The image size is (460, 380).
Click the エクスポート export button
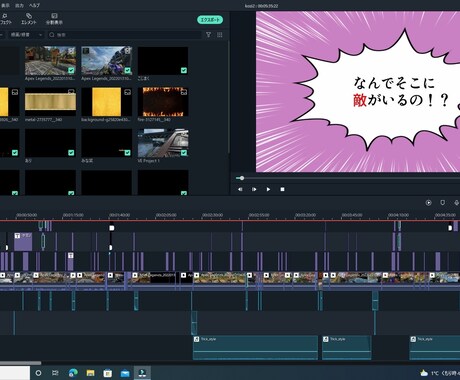click(210, 20)
